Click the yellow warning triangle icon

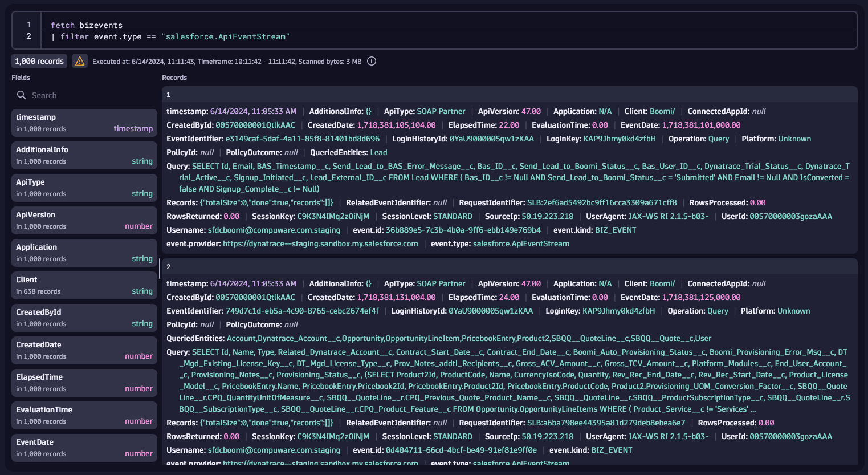[80, 62]
